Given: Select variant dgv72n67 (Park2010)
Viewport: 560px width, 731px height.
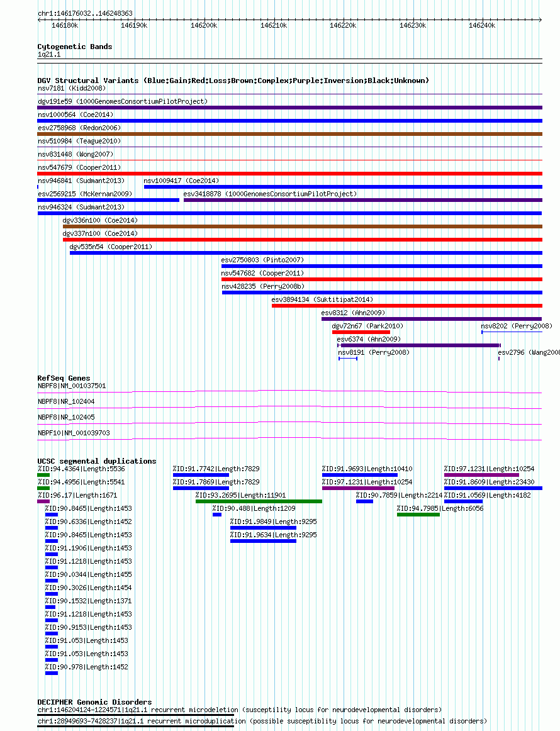Looking at the screenshot, I should 368,326.
